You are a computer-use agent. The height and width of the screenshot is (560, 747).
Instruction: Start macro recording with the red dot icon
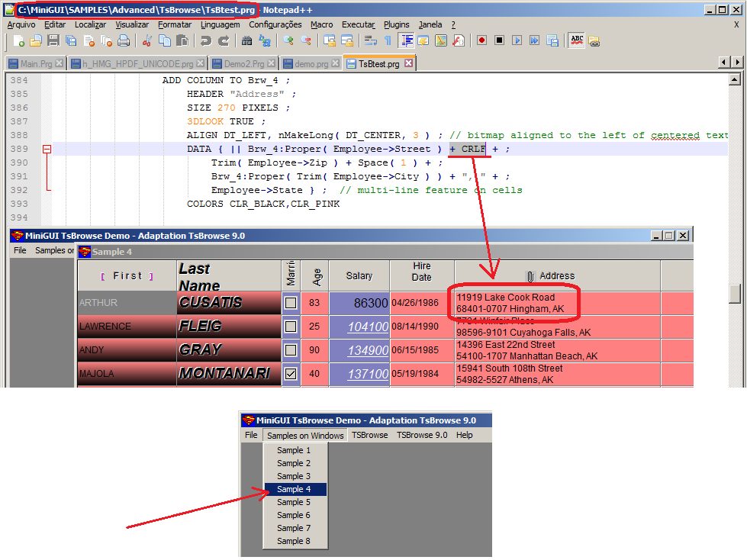(x=481, y=41)
